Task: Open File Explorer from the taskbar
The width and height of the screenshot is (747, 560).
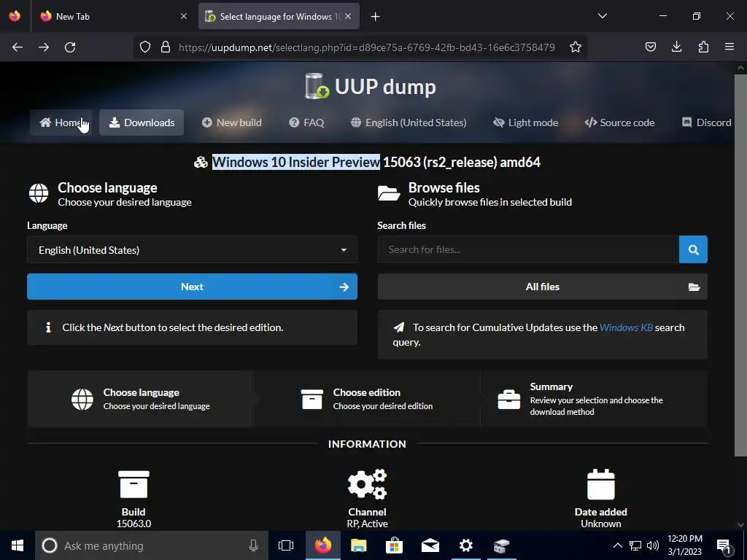Action: (359, 545)
